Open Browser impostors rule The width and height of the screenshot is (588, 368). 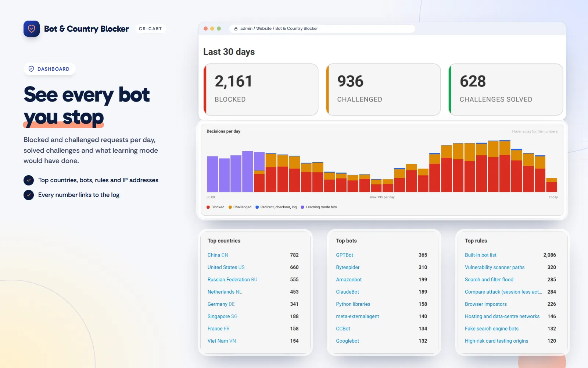pyautogui.click(x=486, y=304)
